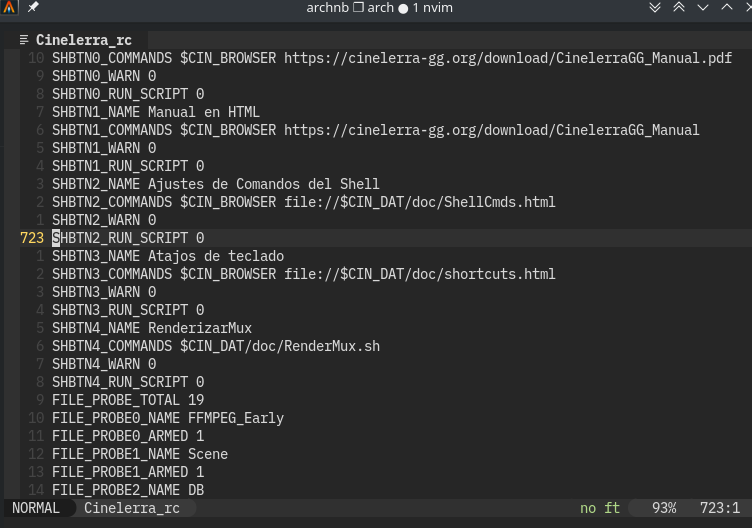Place cursor on SHBTN4_NAME RenderizarMux line

(x=152, y=328)
